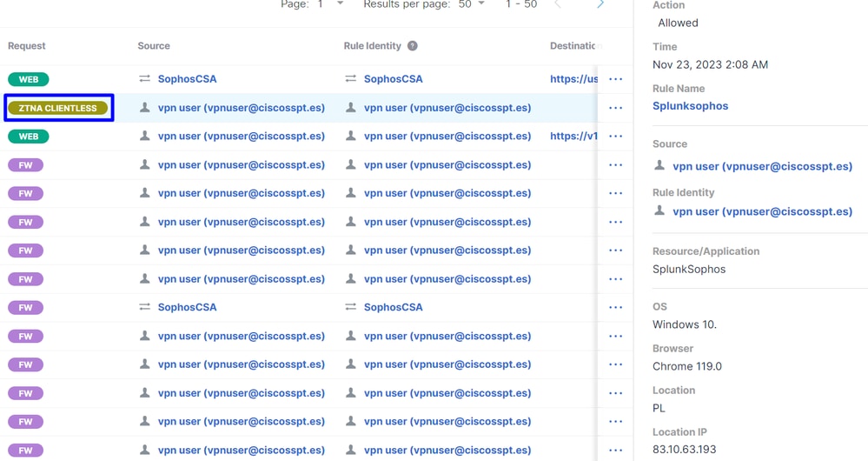Screen dimensions: 868x461
Task: Open the Source SophosCSA link in the FW row
Action: pos(187,307)
